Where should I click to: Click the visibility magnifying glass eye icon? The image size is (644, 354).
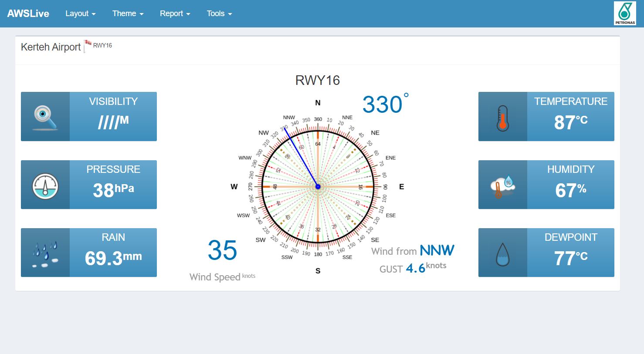(x=45, y=117)
